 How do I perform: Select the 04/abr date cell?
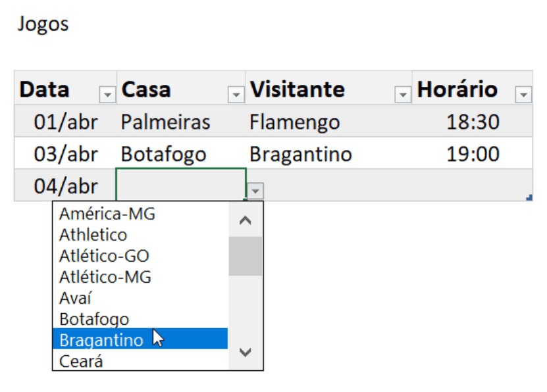click(x=66, y=185)
